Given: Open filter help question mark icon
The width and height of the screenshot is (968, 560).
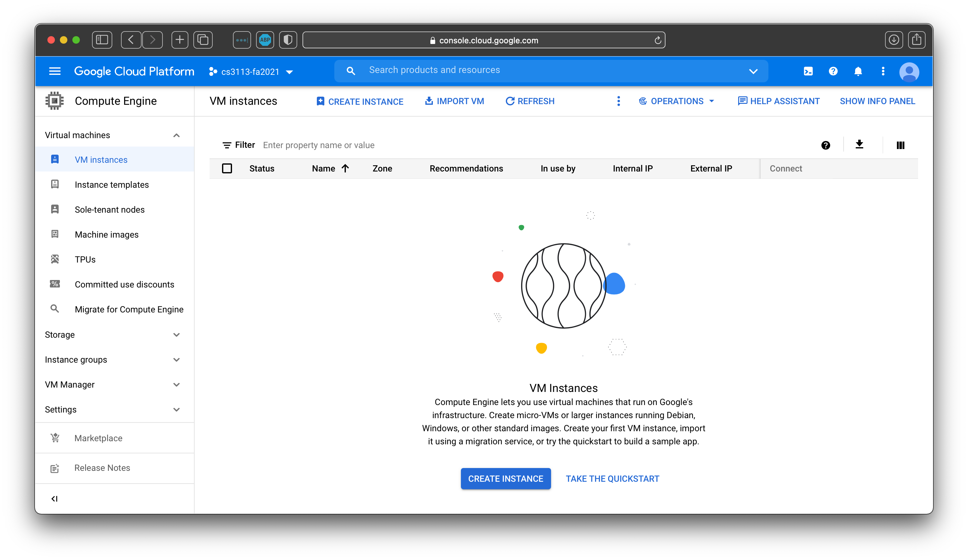Looking at the screenshot, I should [x=825, y=145].
